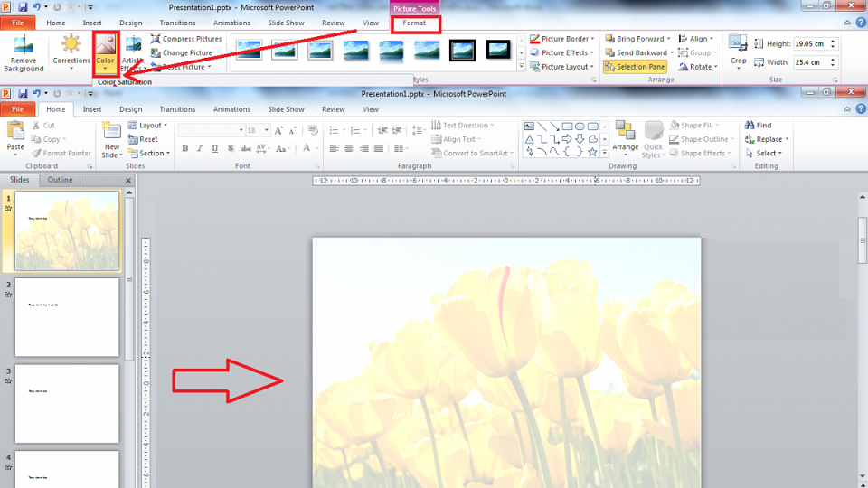The height and width of the screenshot is (488, 868).
Task: Click the Increase Font Size icon
Action: (278, 130)
